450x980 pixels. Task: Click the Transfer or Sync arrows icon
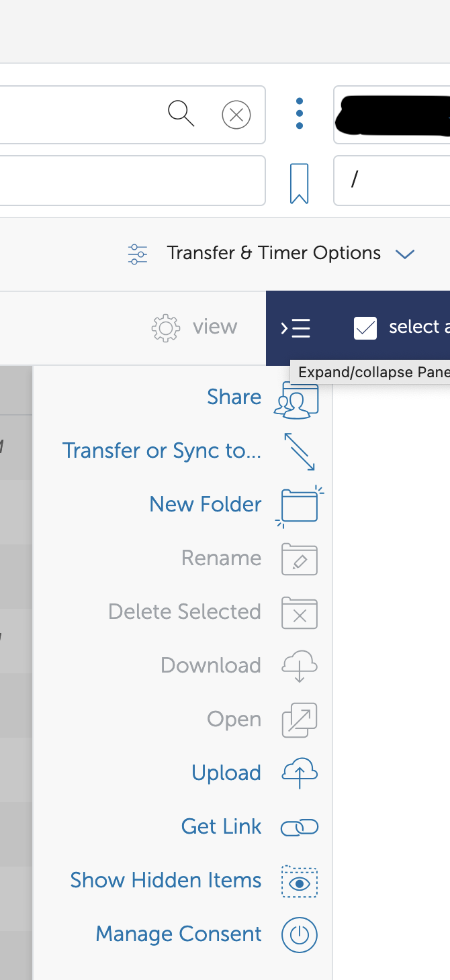(299, 451)
